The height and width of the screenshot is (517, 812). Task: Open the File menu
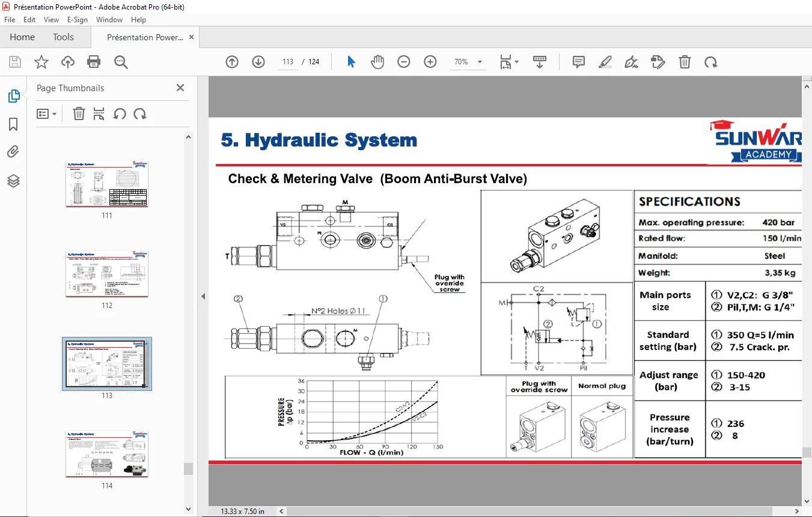coord(10,20)
